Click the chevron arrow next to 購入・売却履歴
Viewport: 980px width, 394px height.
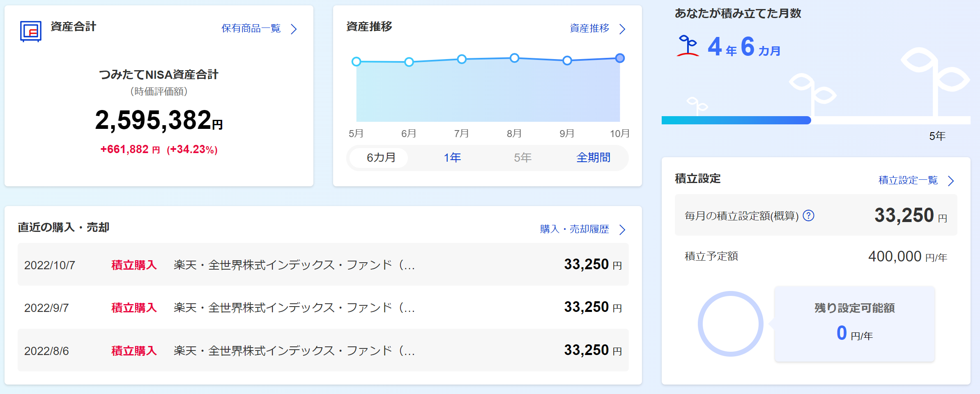click(x=622, y=229)
